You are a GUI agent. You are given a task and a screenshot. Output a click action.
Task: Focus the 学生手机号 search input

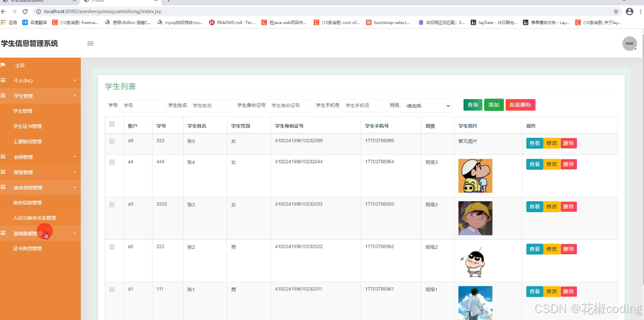365,106
